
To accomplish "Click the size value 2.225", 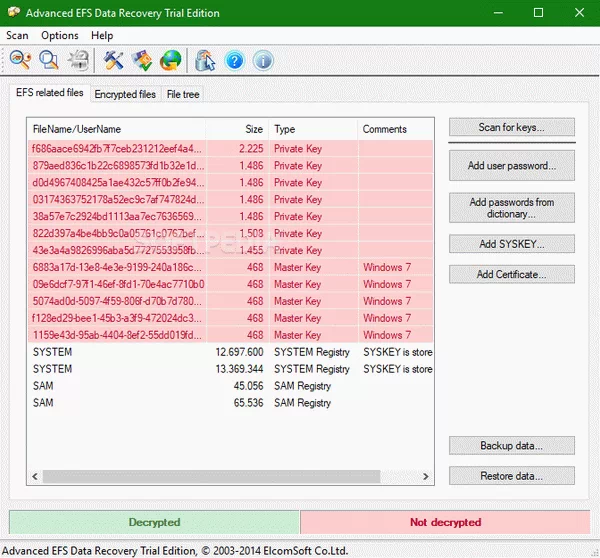I will [x=251, y=148].
